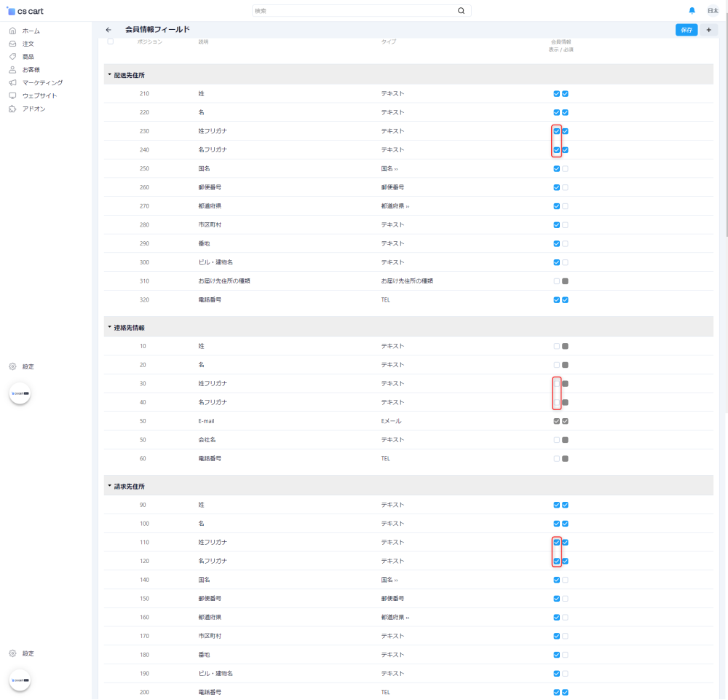Open the 名フリガナ field at position 120

tap(213, 561)
